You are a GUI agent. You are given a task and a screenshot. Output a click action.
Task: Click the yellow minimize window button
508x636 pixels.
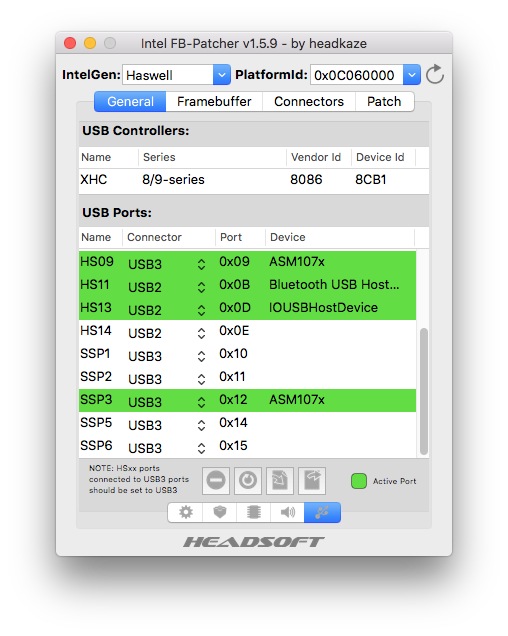(90, 43)
